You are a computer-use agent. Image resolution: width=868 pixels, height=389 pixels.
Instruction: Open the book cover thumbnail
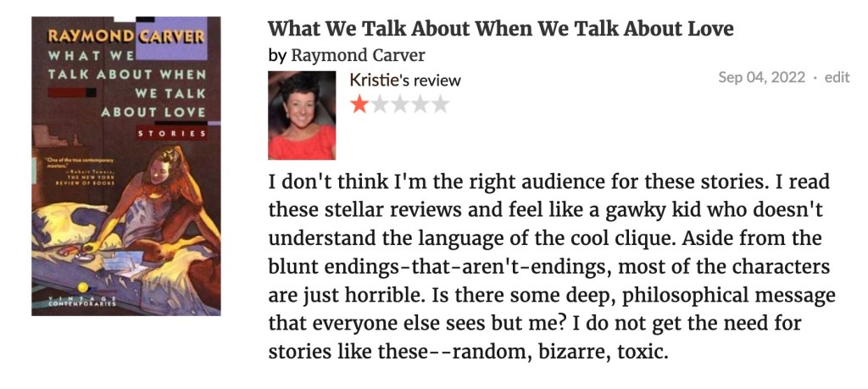click(x=126, y=166)
